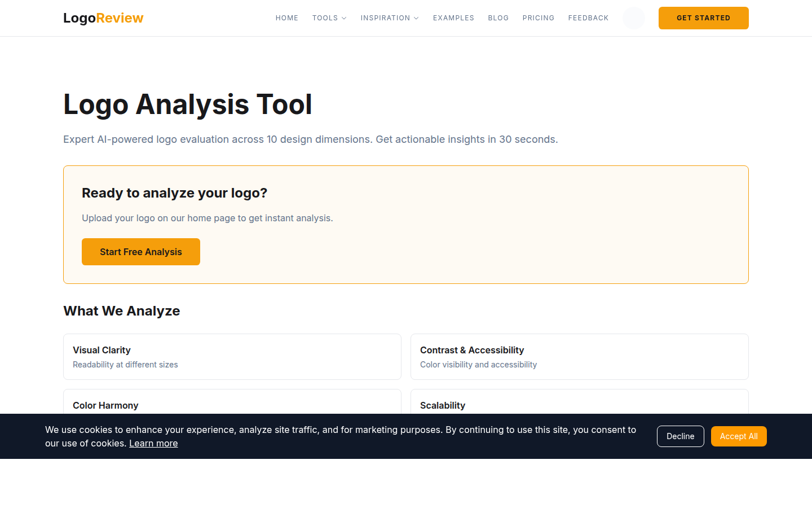Viewport: 812px width, 508px height.
Task: Go to the Home nav link
Action: (x=287, y=18)
